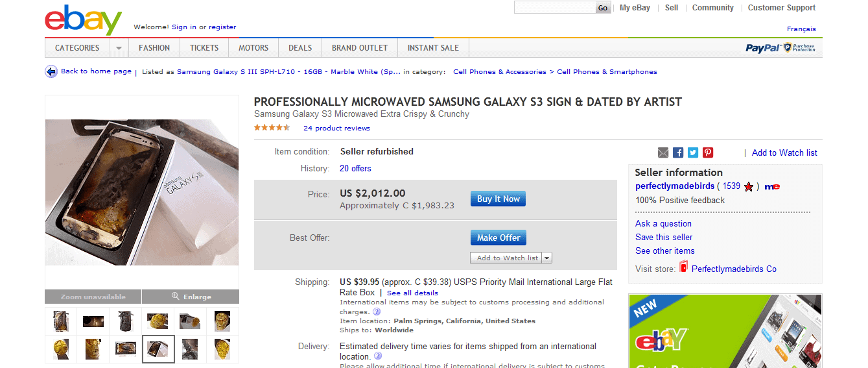Screen dimensions: 868x368
Task: Share listing on Facebook
Action: click(x=678, y=153)
